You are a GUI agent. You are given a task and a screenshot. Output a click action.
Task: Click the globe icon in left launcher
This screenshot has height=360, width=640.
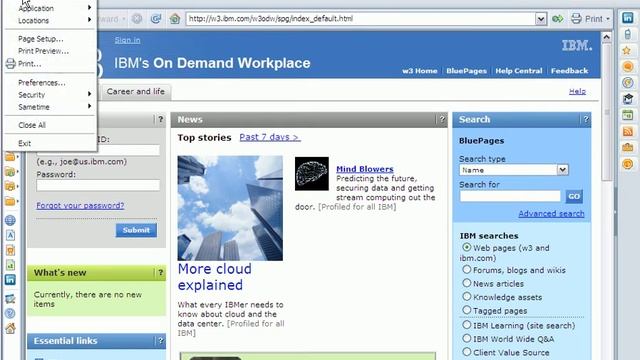[10, 220]
